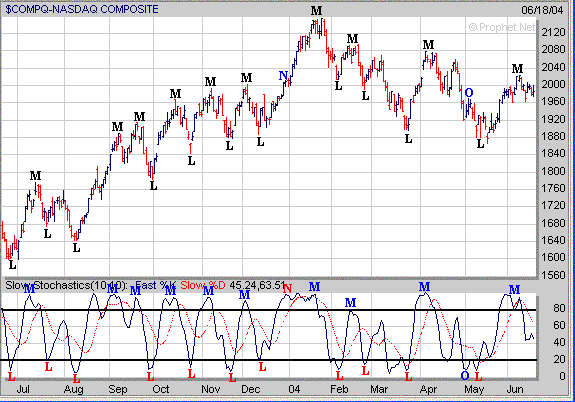
Task: Select the 1920 price axis label
Action: 553,119
